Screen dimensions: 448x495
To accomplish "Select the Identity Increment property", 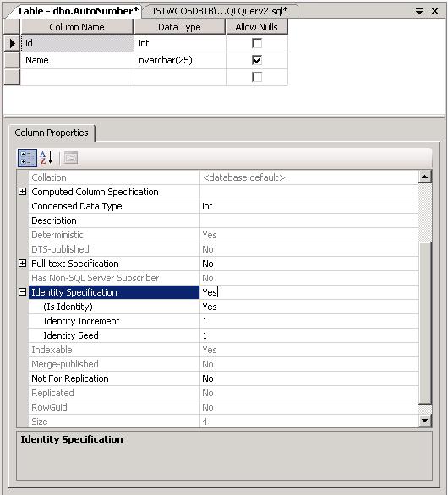I will (114, 321).
